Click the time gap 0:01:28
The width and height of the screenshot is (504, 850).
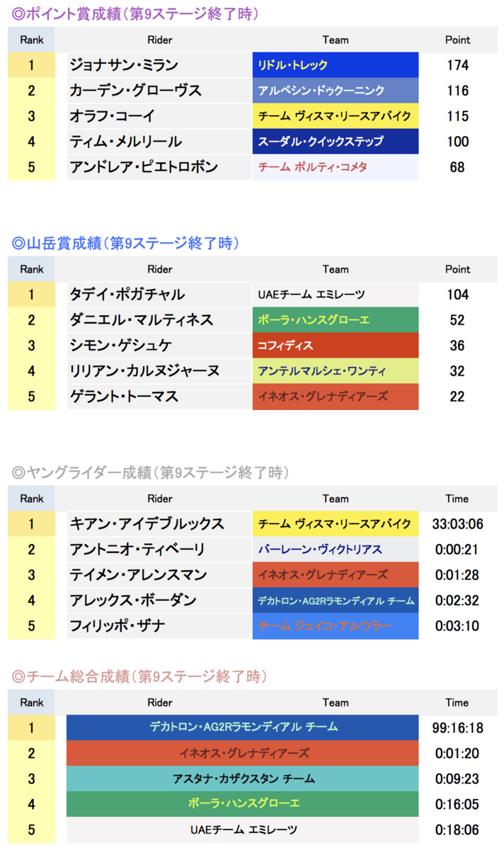[x=458, y=575]
